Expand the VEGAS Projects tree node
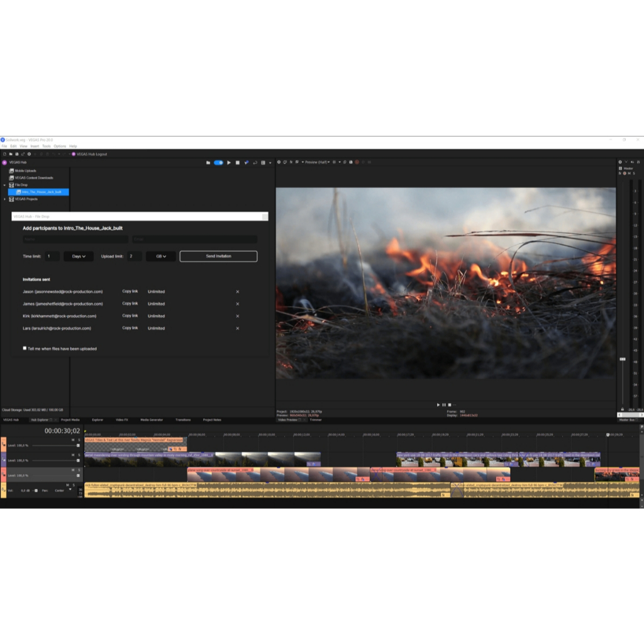 [4, 199]
